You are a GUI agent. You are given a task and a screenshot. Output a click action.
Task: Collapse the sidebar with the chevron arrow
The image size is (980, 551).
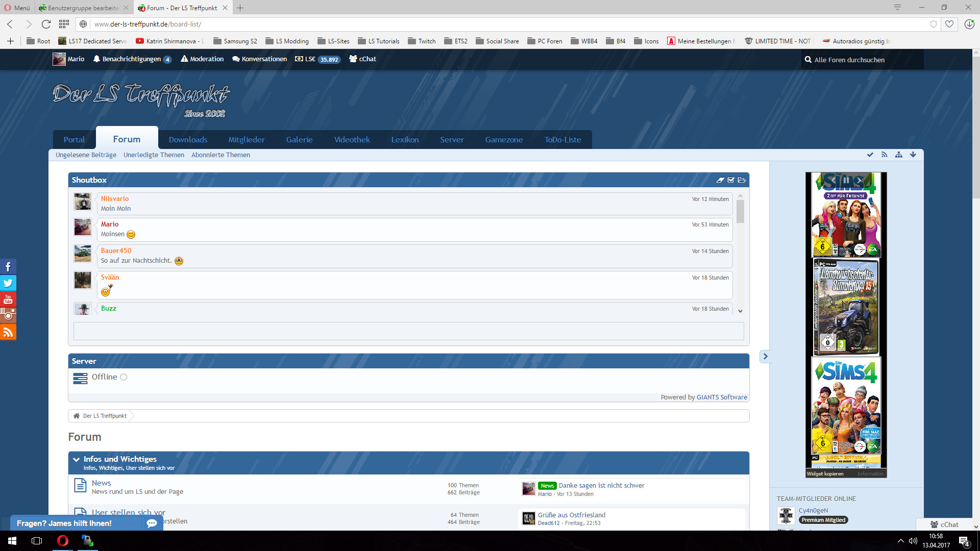pos(765,356)
